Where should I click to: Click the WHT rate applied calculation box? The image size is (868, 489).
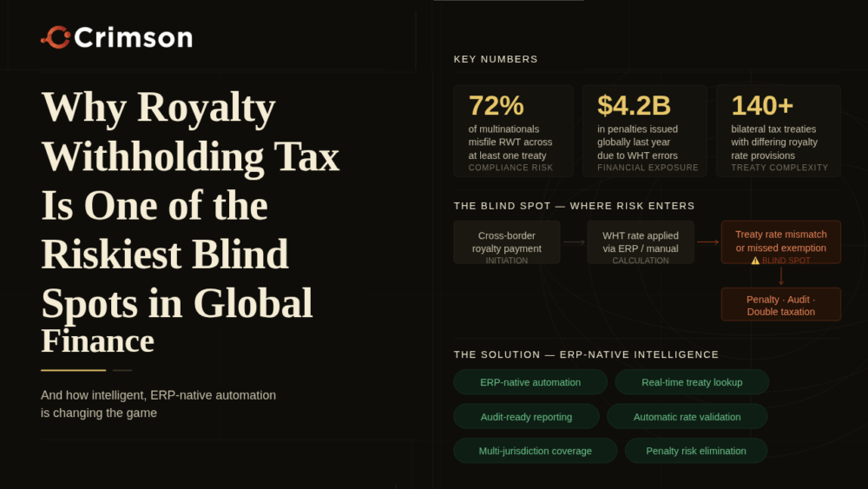pos(641,242)
